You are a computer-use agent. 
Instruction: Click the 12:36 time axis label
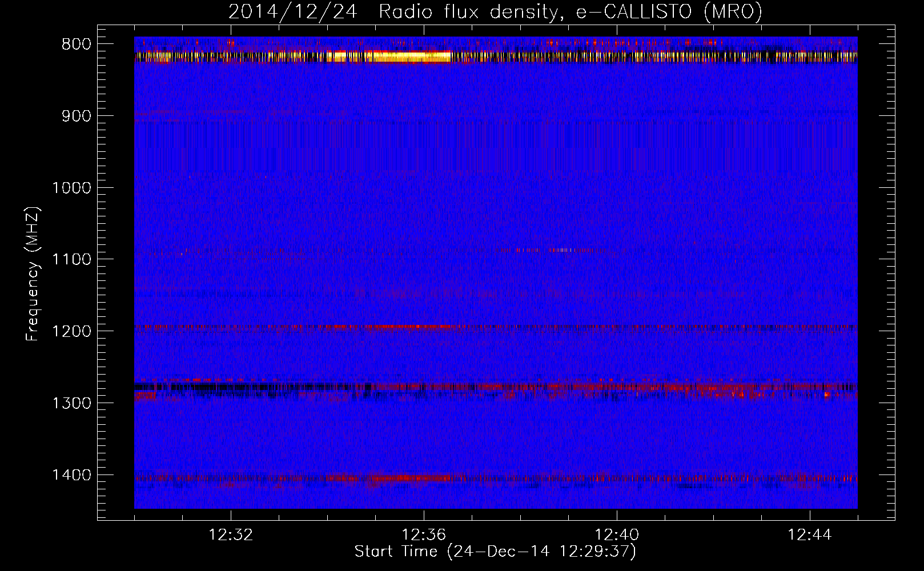(424, 535)
